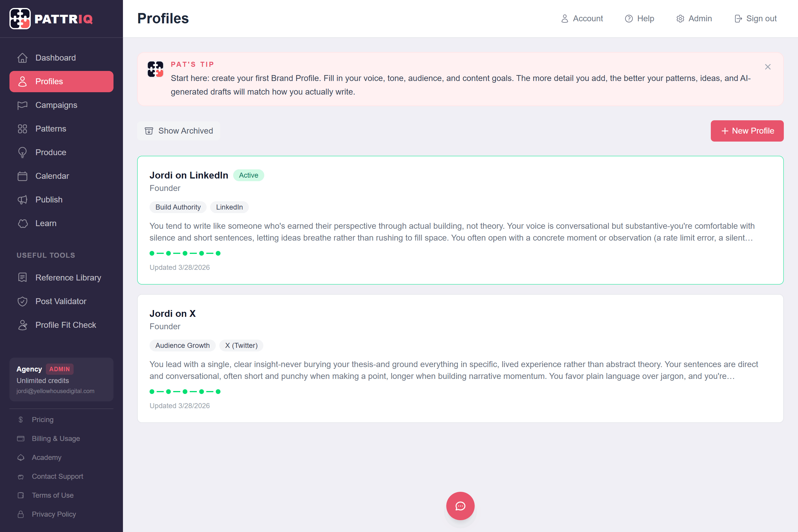The height and width of the screenshot is (532, 798).
Task: Dismiss the Pat's Tip banner
Action: point(768,67)
